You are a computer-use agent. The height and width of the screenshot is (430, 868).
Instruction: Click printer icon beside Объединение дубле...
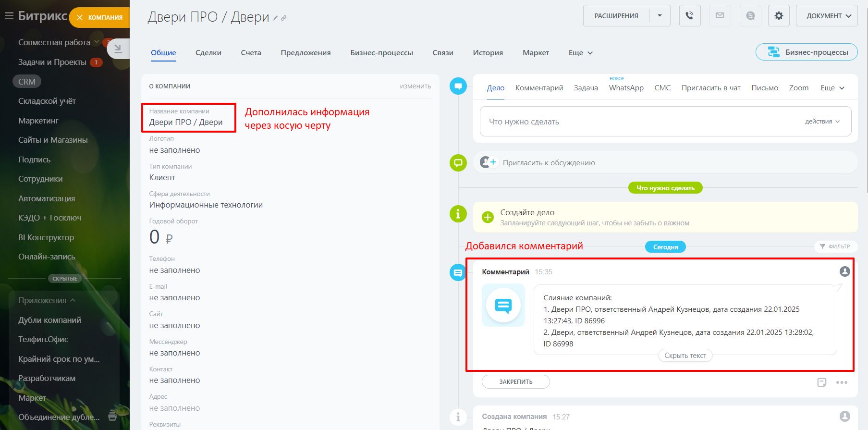112,416
